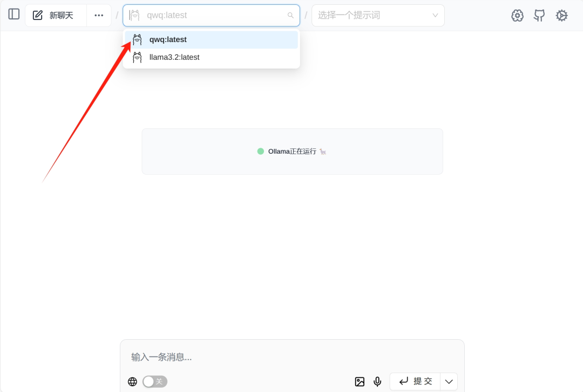This screenshot has height=392, width=583.
Task: Enable the web search toggle switch
Action: (154, 381)
